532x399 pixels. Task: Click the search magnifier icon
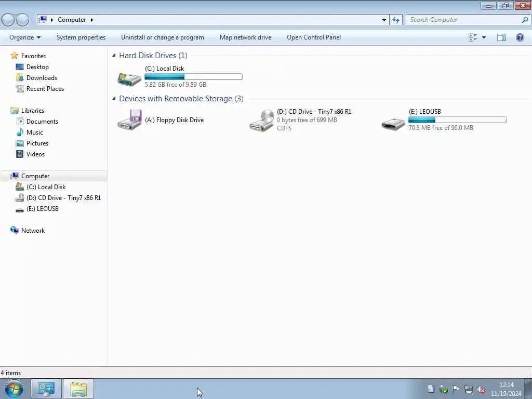coord(525,20)
